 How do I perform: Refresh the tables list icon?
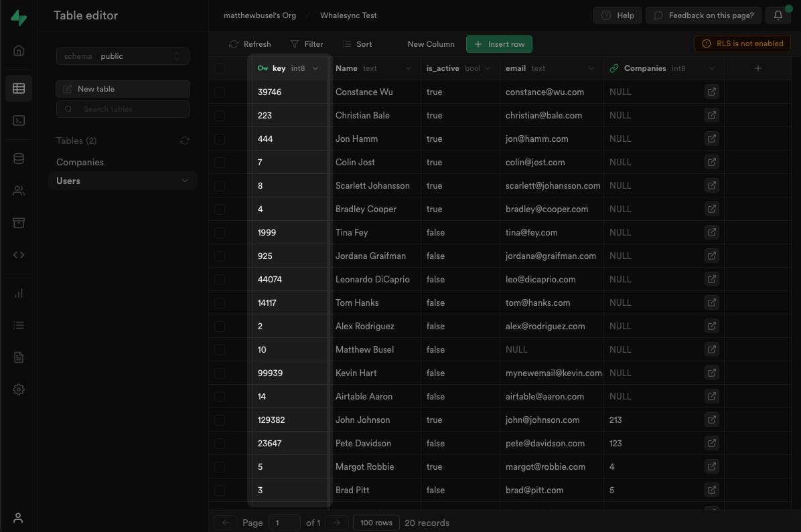(x=185, y=141)
